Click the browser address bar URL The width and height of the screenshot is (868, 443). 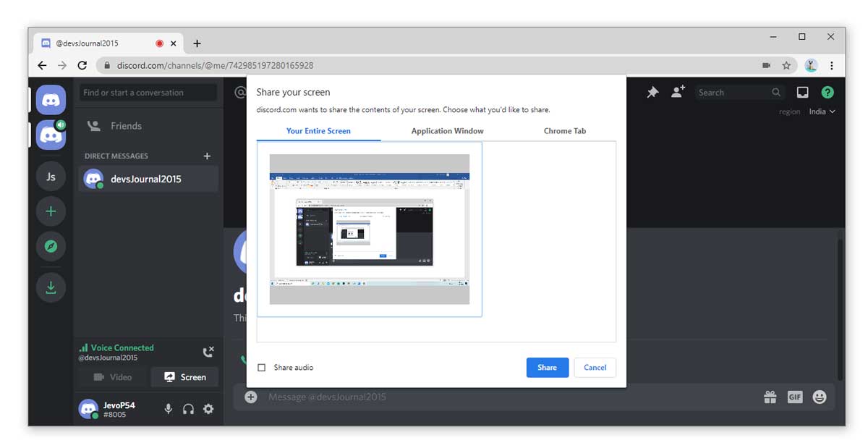pos(215,65)
